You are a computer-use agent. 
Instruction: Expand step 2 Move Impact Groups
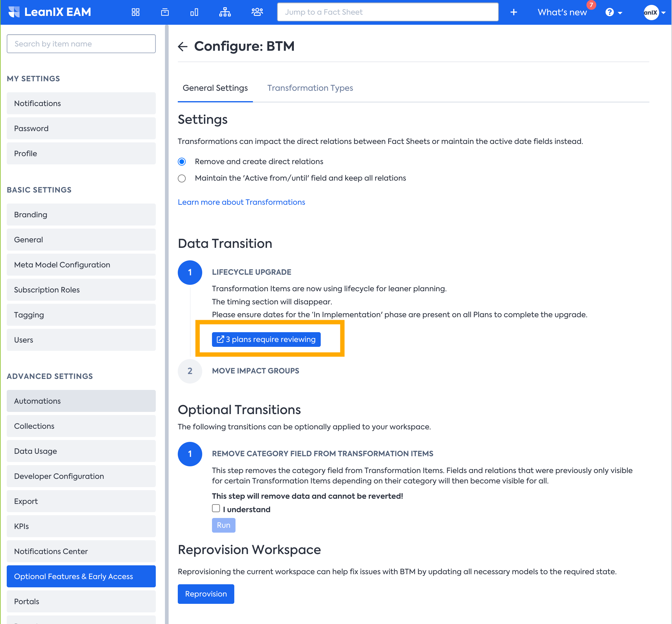pos(255,371)
